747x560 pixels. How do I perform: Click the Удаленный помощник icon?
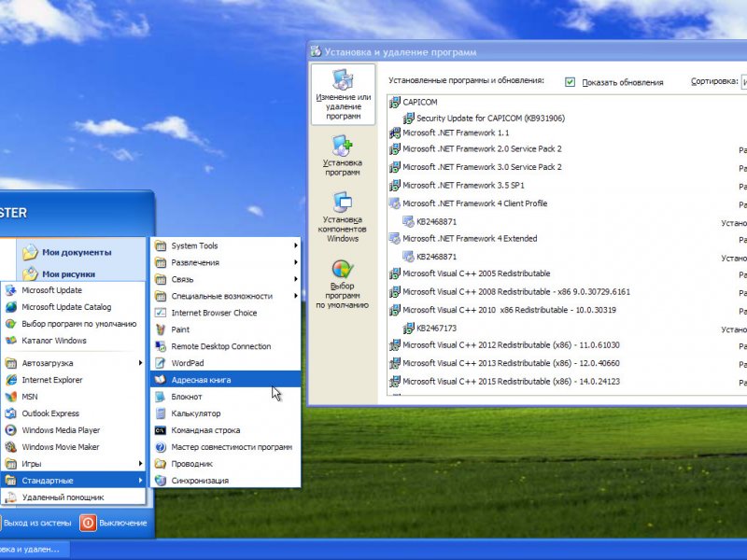(11, 497)
